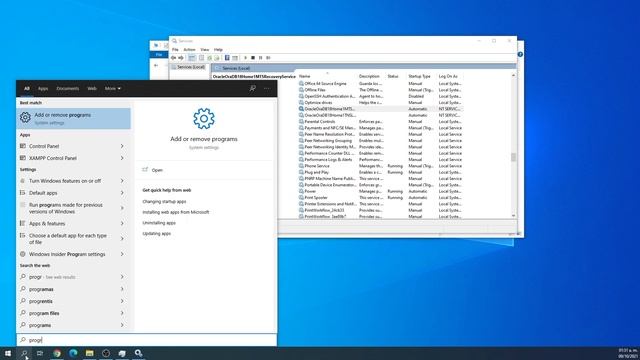640x360 pixels.
Task: Expand 'program files' web suggestion chevron
Action: point(122,313)
